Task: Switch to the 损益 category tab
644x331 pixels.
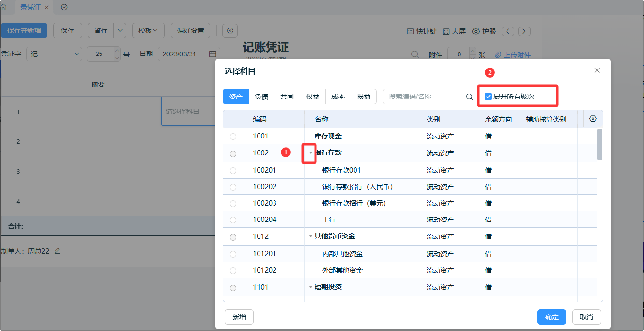Action: [x=363, y=97]
